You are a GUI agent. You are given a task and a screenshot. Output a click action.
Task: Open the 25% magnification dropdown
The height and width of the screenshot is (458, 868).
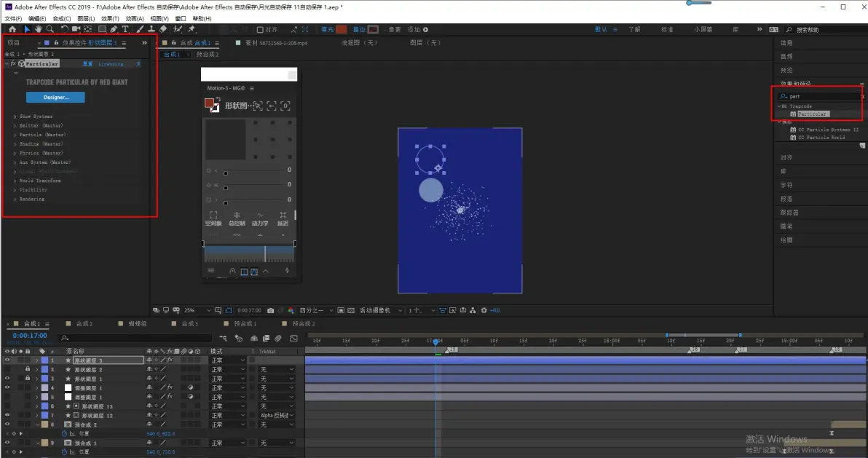coord(197,310)
